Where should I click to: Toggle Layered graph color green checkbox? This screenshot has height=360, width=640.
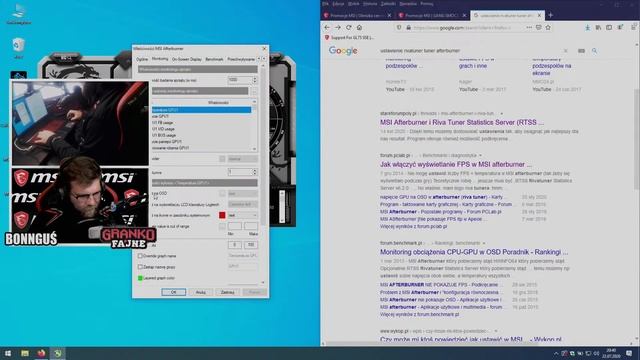click(x=140, y=278)
